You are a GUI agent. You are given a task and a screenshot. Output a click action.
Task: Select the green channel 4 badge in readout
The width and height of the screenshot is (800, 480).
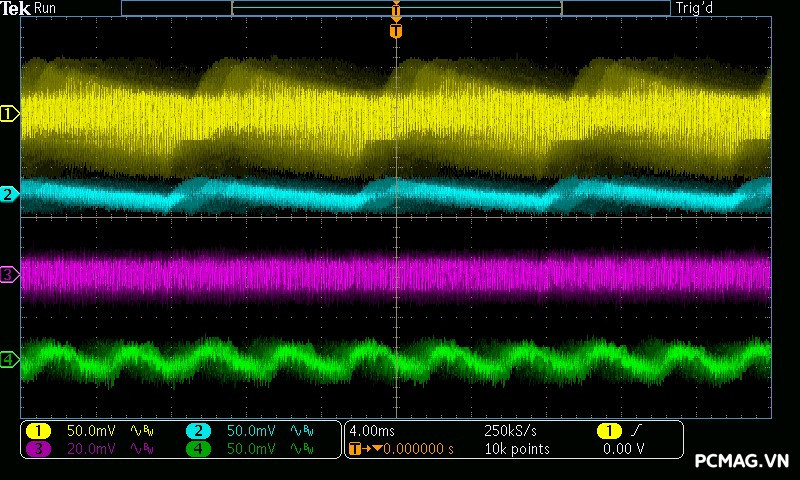(198, 449)
